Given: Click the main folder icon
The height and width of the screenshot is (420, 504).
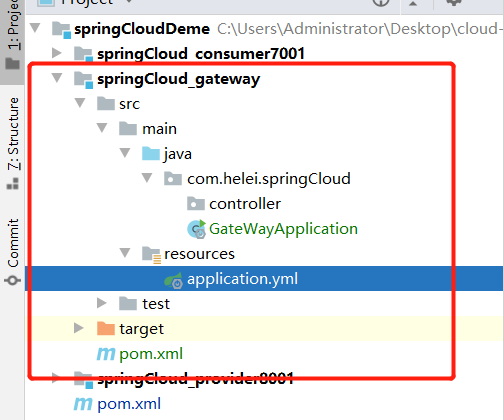Looking at the screenshot, I should tap(128, 128).
